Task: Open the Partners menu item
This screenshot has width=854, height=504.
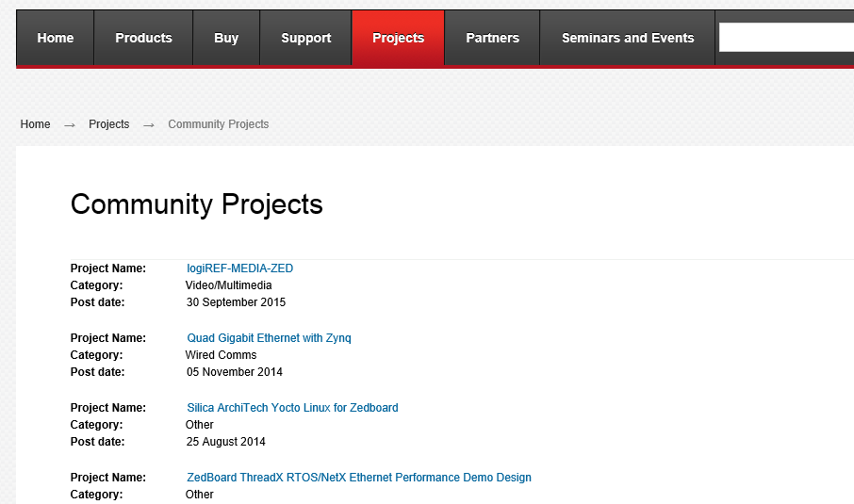Action: [x=492, y=38]
